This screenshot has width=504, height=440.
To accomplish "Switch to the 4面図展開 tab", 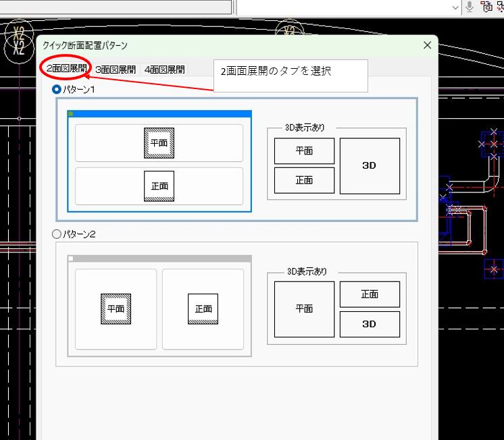I will click(x=164, y=70).
